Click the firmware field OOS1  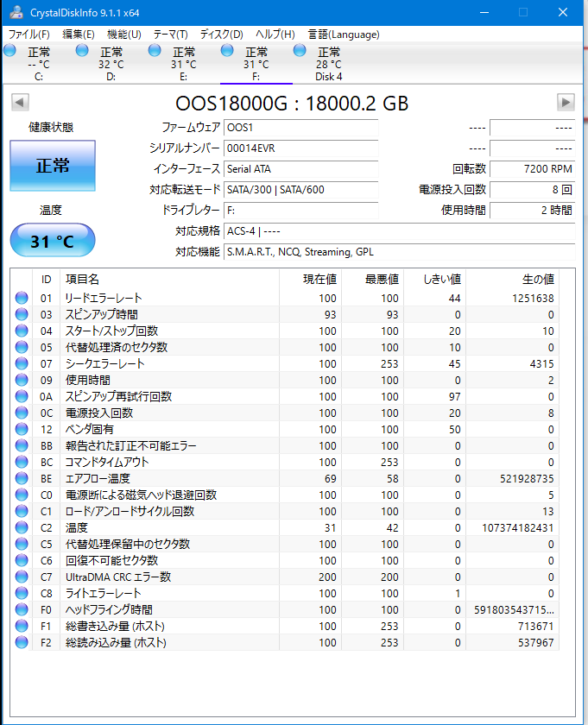pyautogui.click(x=301, y=128)
